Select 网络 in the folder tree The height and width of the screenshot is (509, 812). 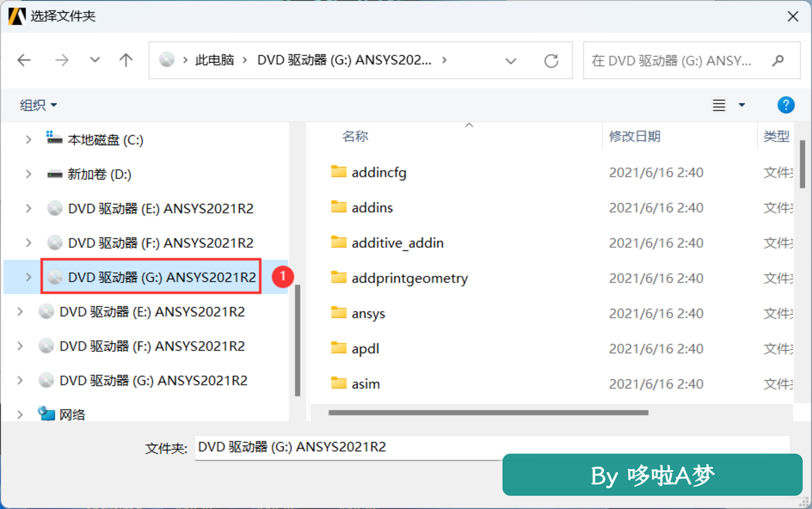tap(72, 415)
